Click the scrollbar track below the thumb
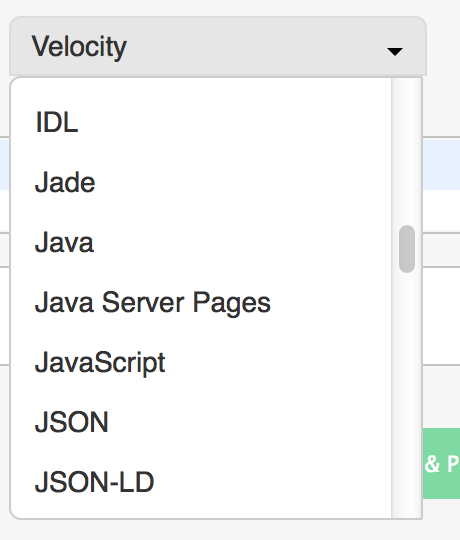 [407, 395]
